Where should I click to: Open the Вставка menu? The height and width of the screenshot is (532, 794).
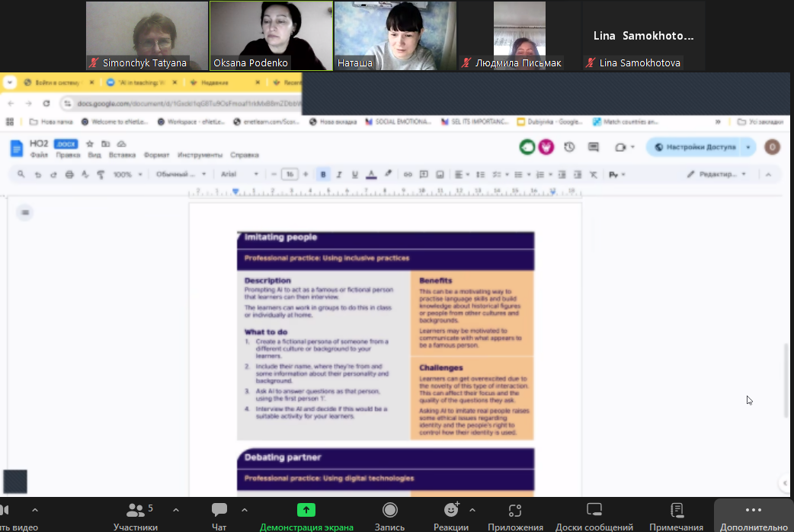tap(122, 155)
